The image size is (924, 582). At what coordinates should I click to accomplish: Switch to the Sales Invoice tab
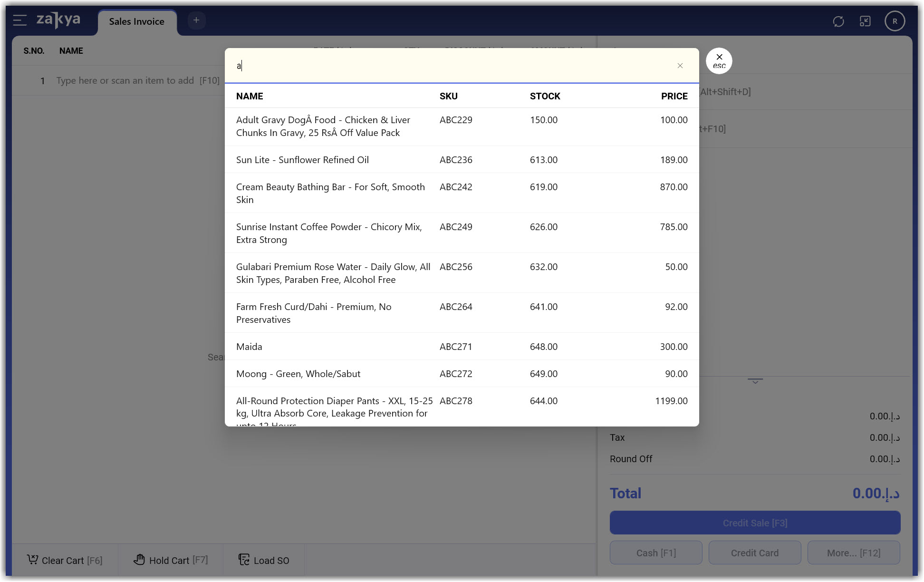coord(136,22)
